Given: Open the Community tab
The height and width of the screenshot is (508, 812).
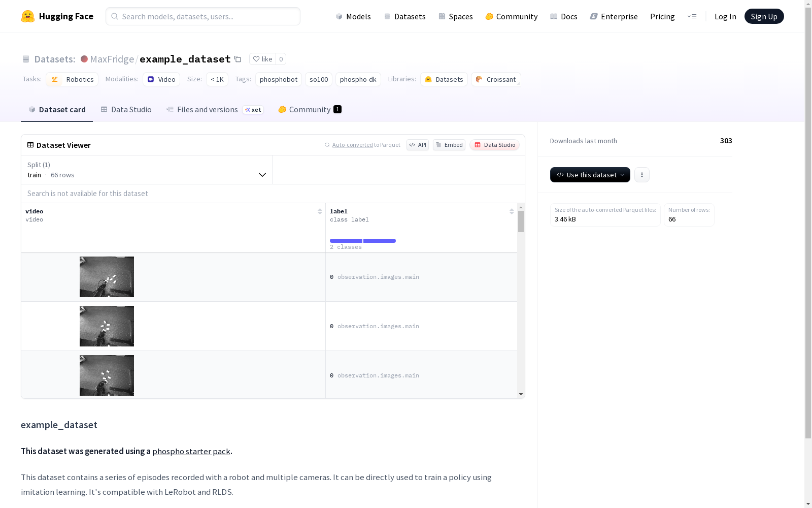Looking at the screenshot, I should coord(310,110).
